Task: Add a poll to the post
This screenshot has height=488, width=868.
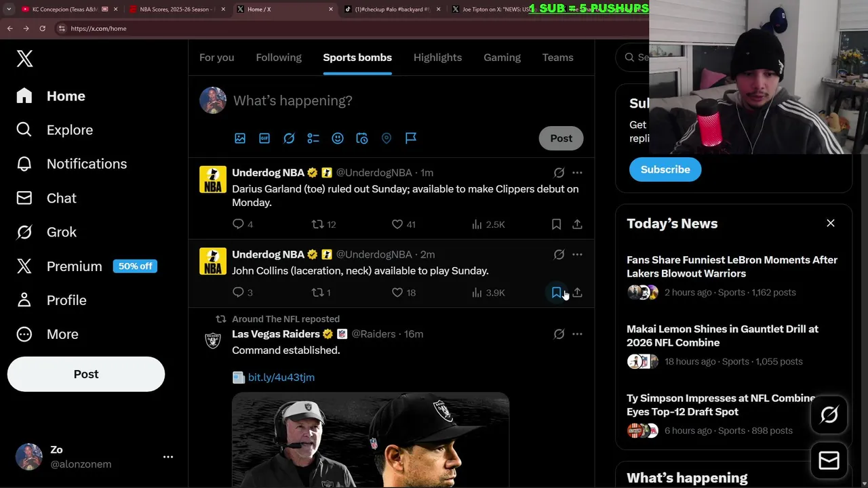Action: click(313, 138)
